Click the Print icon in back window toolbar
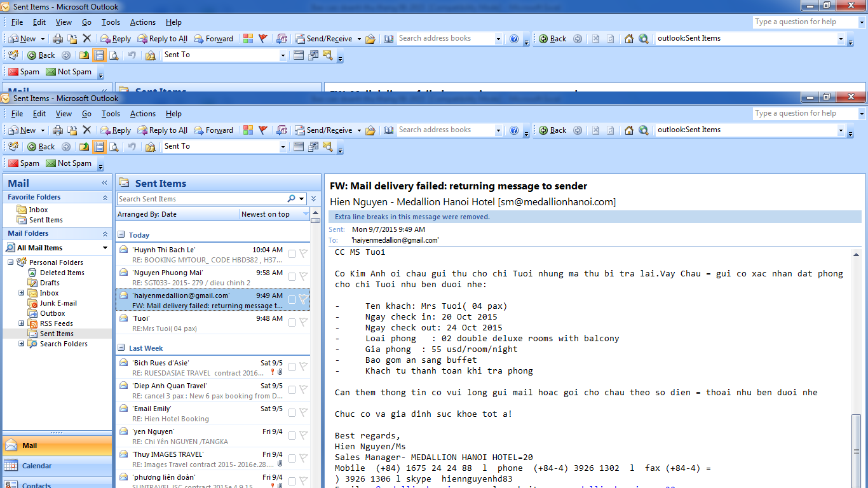The height and width of the screenshot is (488, 868). (x=58, y=39)
